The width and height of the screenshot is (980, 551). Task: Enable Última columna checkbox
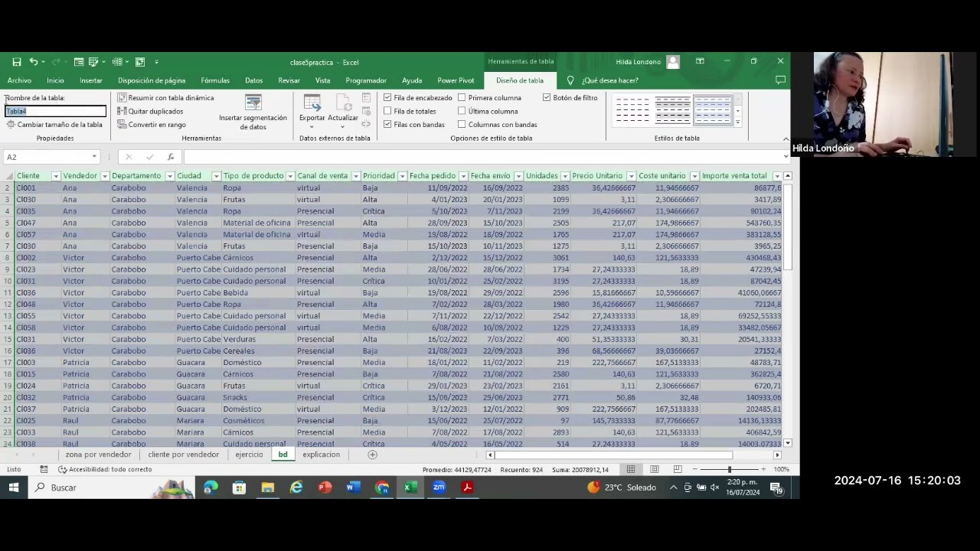[462, 111]
